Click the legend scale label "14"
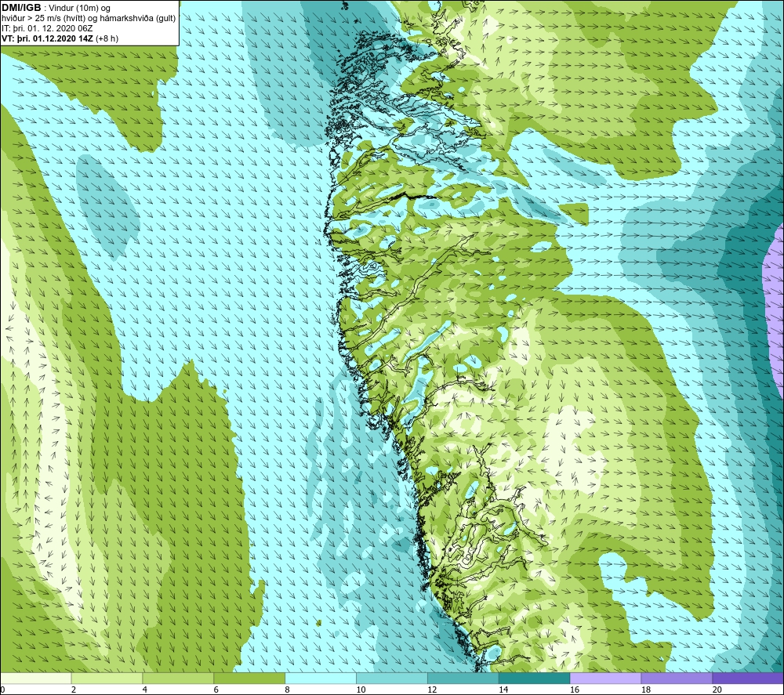This screenshot has height=695, width=784. tap(503, 690)
